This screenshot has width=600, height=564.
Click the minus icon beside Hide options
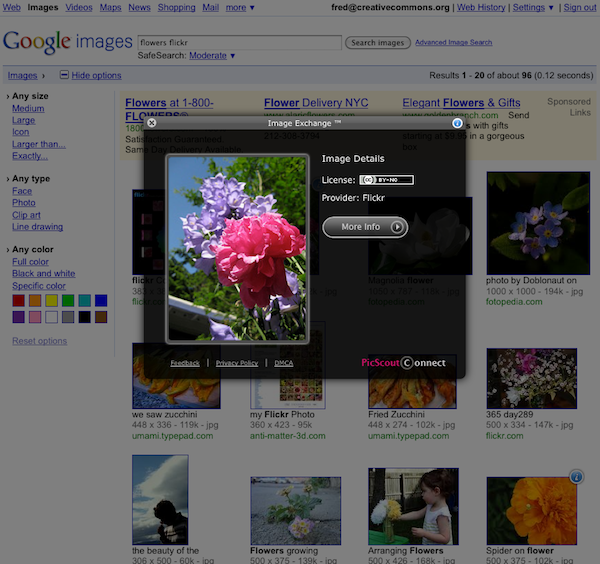point(65,75)
